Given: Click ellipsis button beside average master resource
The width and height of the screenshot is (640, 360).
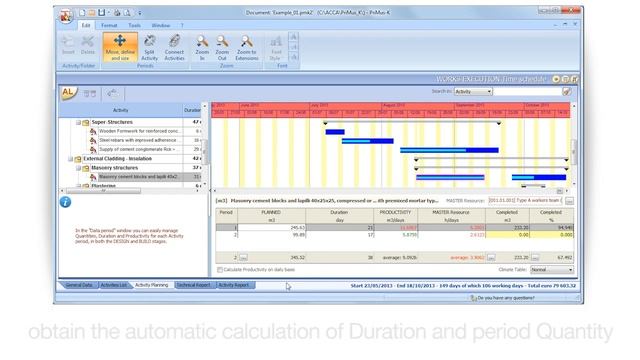Looking at the screenshot, I should coord(491,258).
